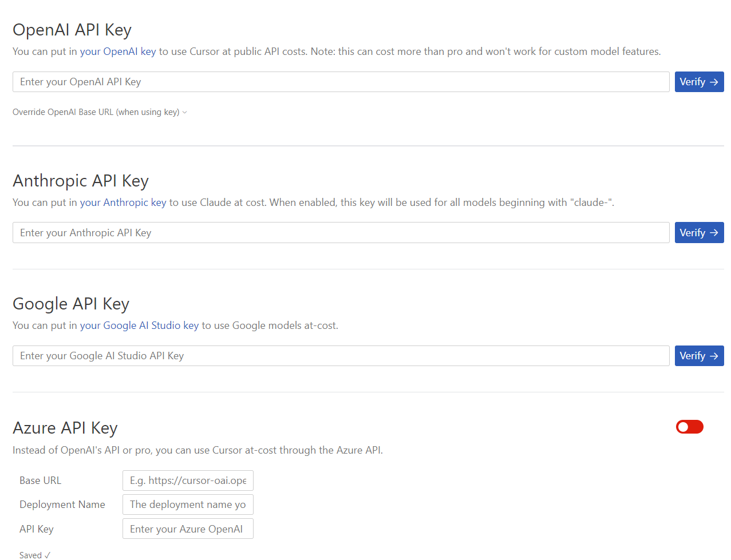Click Verify button for OpenAI API key
Image resolution: width=731 pixels, height=560 pixels.
click(698, 82)
